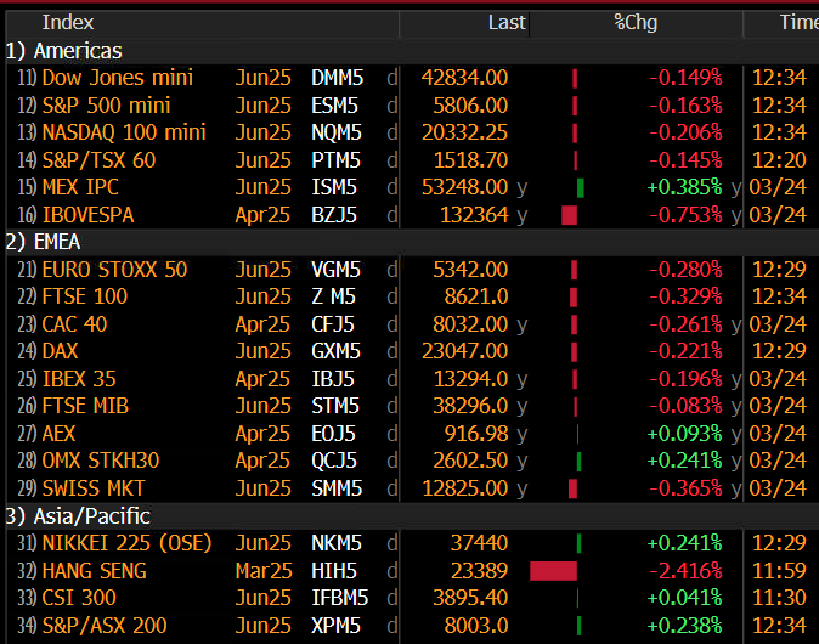819x644 pixels.
Task: Click the +0.093% change value
Action: [685, 434]
